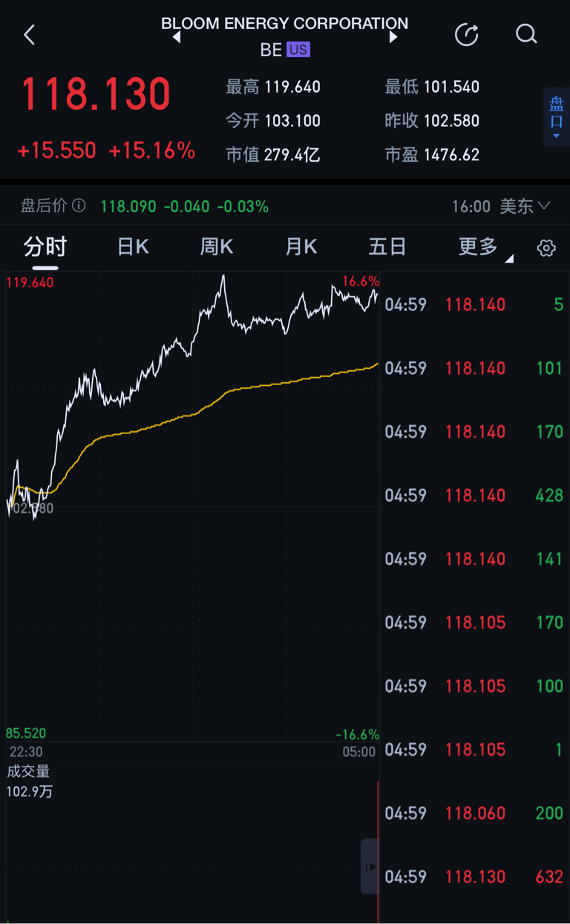Tap chart lower price label 85.520
This screenshot has height=924, width=570.
tap(26, 733)
